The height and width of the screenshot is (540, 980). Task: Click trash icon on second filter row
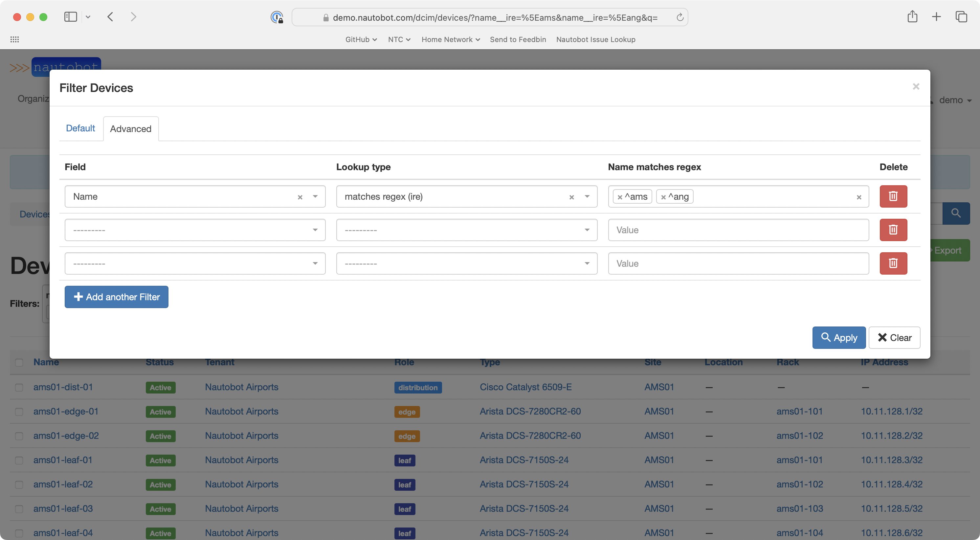[893, 230]
